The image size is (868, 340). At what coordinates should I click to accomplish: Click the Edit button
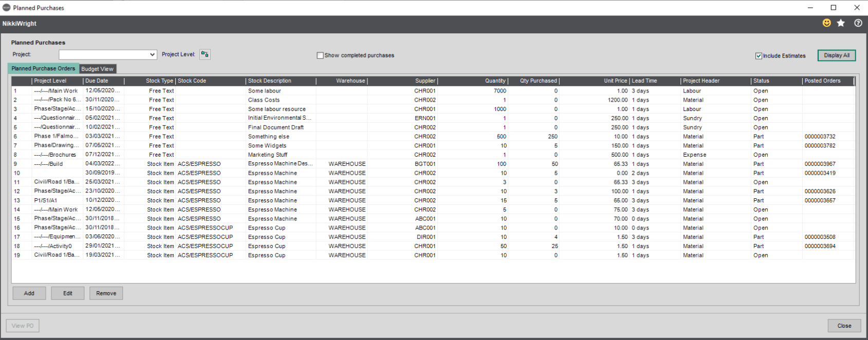(68, 293)
